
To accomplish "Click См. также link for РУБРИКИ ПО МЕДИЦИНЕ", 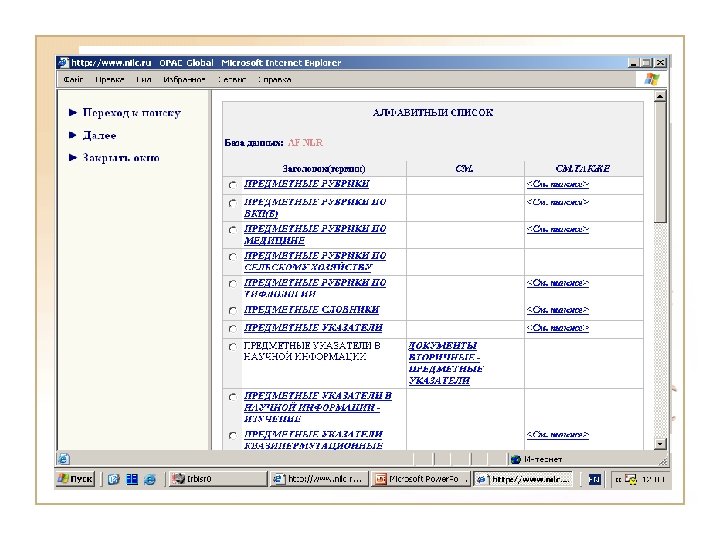I will pyautogui.click(x=557, y=229).
